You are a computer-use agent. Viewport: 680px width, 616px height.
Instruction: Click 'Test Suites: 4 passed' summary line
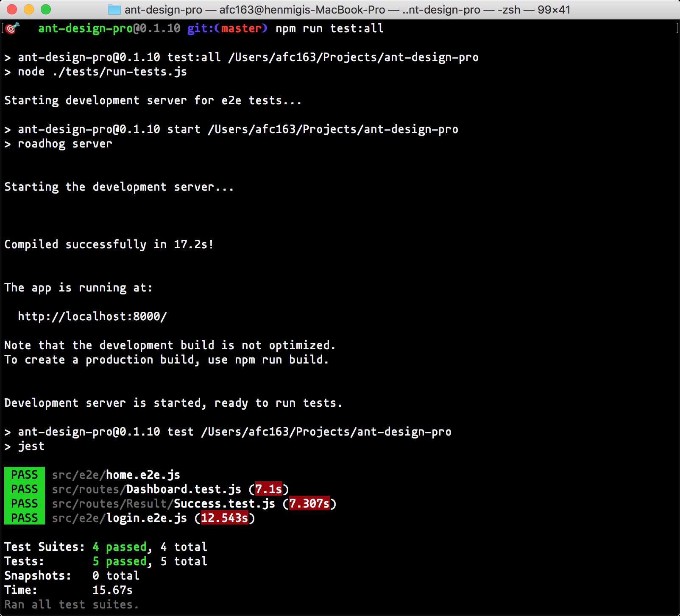[106, 547]
